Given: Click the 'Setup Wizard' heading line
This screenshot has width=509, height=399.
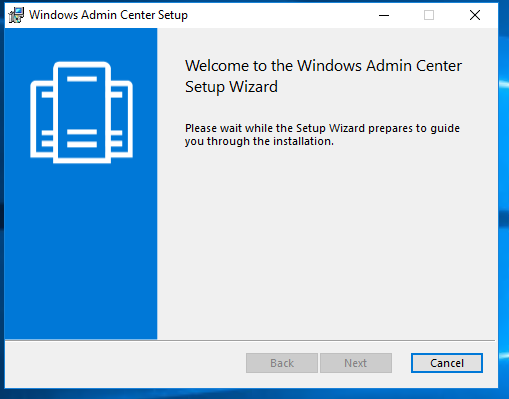Looking at the screenshot, I should (x=231, y=87).
